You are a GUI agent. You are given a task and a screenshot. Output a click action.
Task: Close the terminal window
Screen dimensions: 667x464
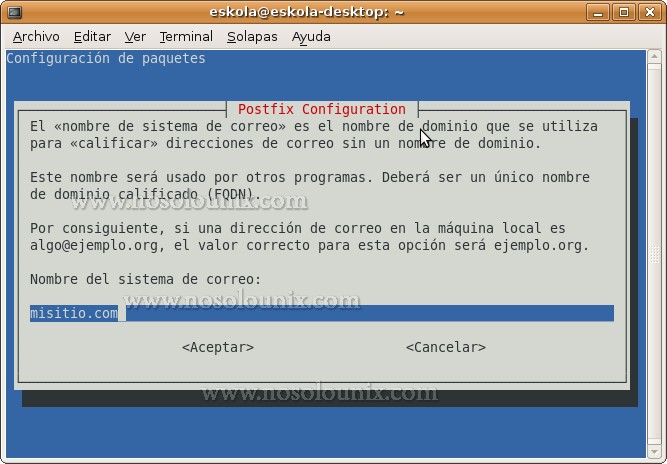pos(650,12)
